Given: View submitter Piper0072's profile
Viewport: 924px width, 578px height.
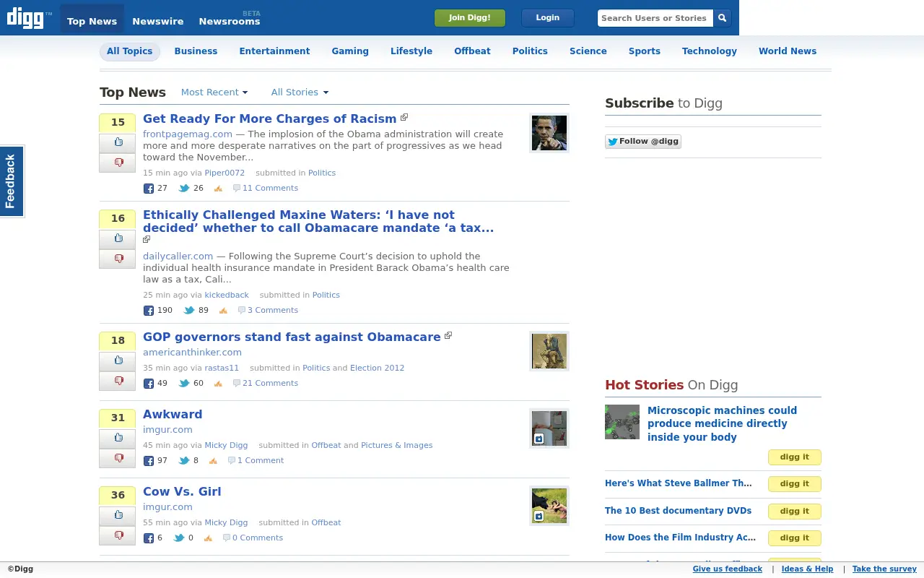Looking at the screenshot, I should pyautogui.click(x=225, y=173).
